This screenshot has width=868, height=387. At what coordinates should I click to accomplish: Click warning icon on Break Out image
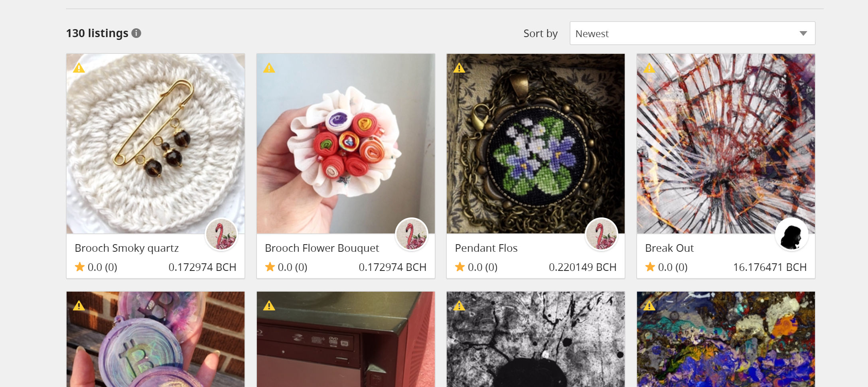point(649,68)
